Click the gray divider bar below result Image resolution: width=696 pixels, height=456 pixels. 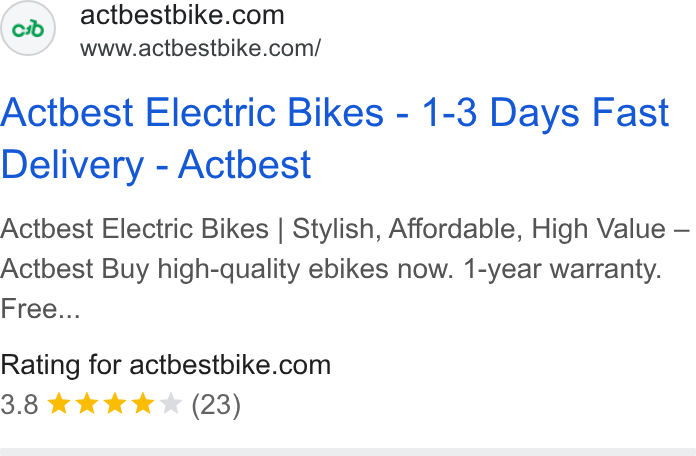point(348,452)
